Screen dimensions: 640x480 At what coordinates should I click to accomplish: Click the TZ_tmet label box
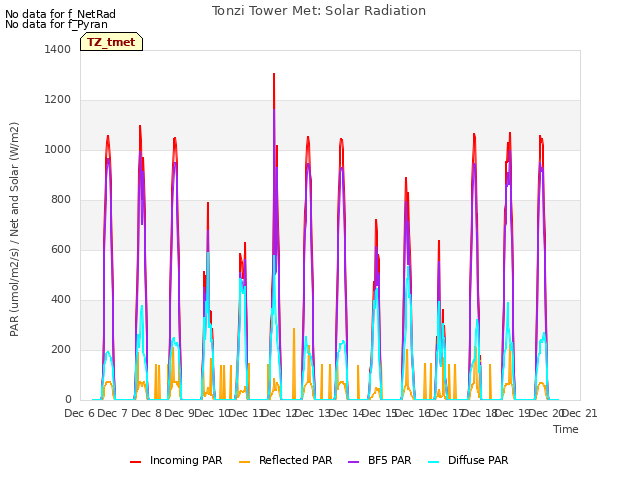(111, 42)
